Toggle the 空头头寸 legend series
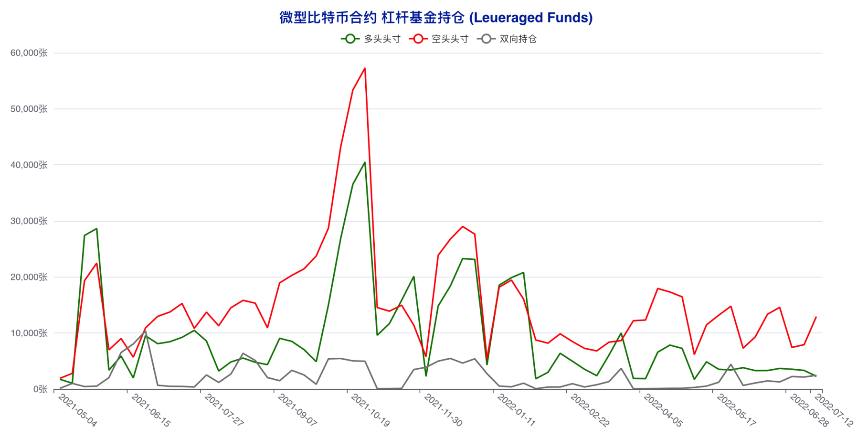Viewport: 868px width, 438px height. pos(439,39)
